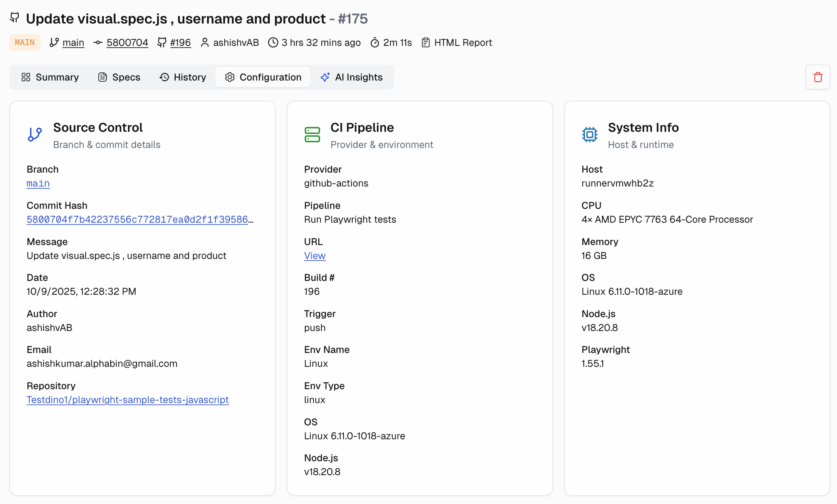
Task: Click the pull request icon before #196
Action: 163,42
